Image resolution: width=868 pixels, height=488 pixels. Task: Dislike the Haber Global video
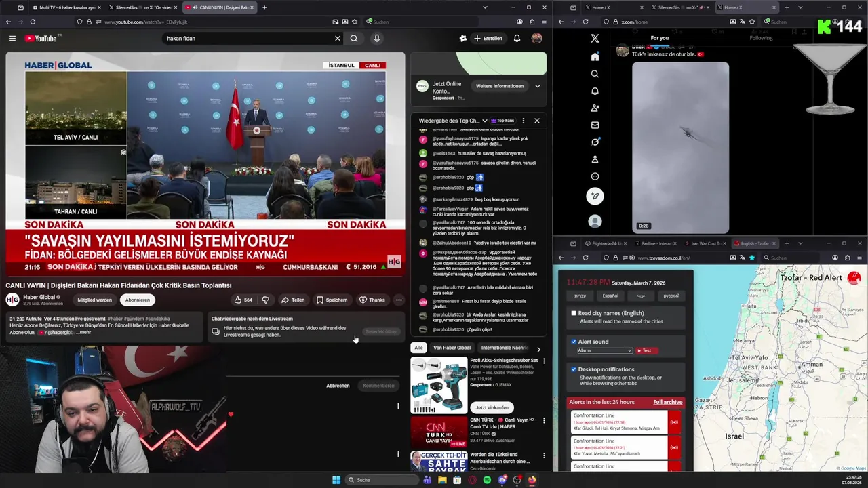[265, 300]
